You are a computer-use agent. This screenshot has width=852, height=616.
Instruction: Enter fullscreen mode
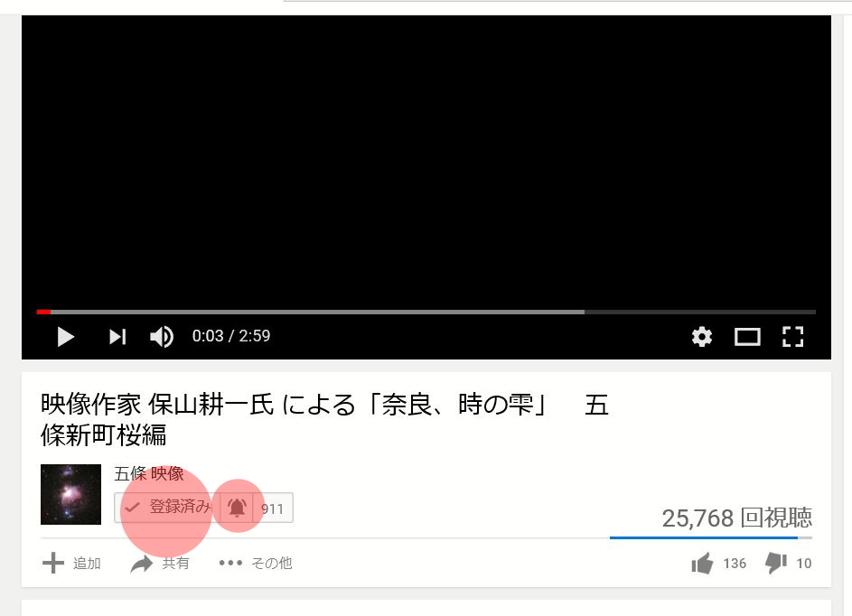pyautogui.click(x=792, y=337)
